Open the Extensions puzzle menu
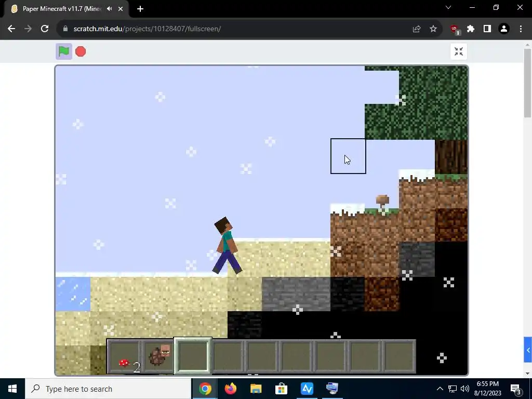 click(471, 29)
